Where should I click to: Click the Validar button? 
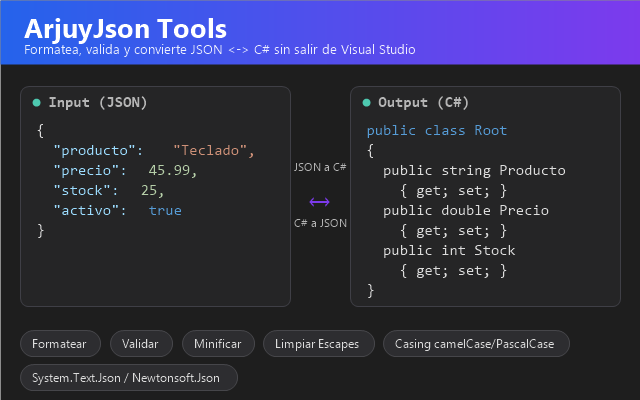pyautogui.click(x=141, y=344)
